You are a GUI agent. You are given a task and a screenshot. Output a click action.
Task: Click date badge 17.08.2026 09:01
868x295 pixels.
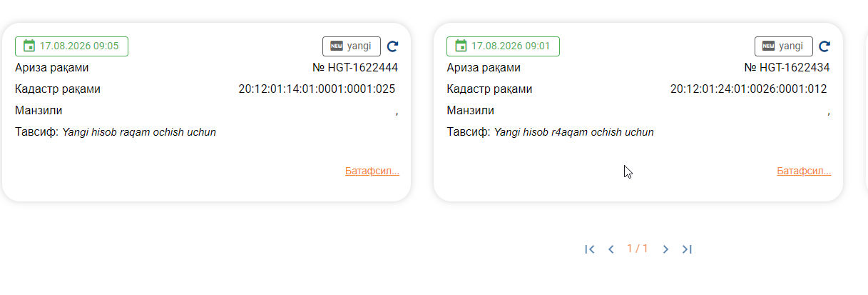[x=503, y=46]
